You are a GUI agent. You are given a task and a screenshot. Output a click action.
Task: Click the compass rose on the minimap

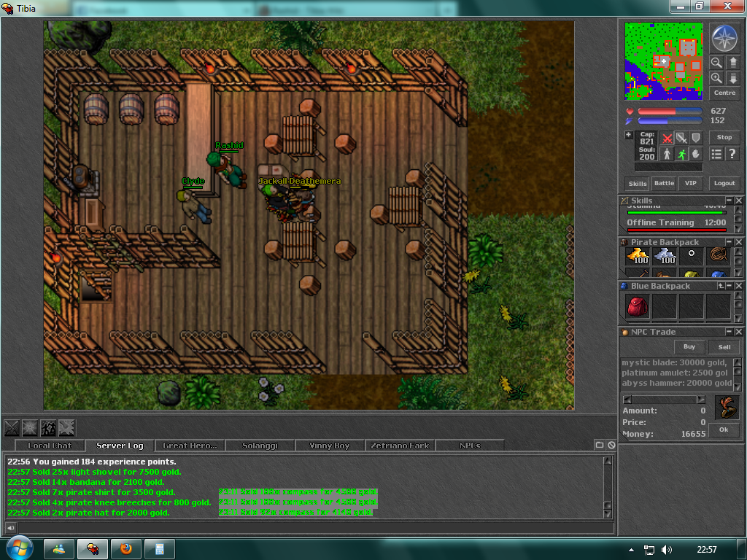click(724, 38)
